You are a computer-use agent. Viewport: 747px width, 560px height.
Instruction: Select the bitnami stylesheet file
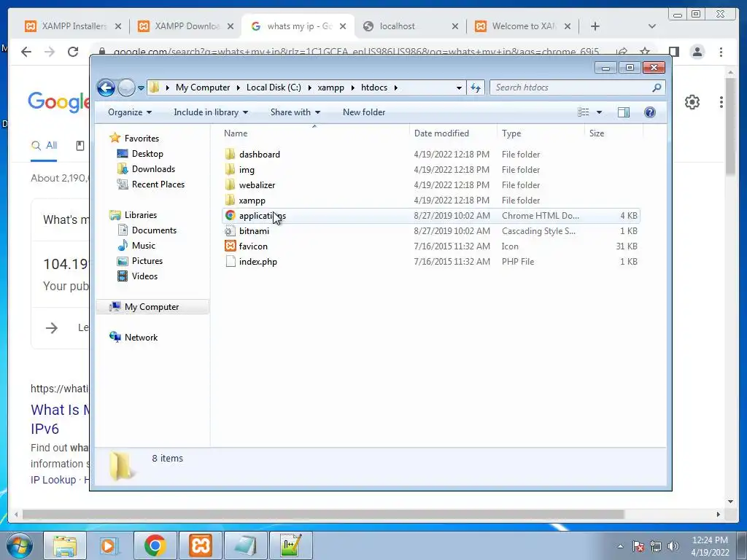[431, 231]
